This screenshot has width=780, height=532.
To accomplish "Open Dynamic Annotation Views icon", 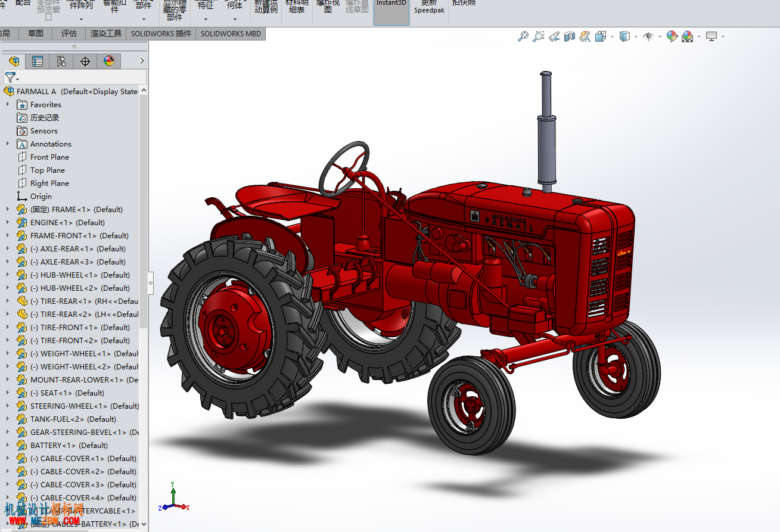I will (585, 36).
